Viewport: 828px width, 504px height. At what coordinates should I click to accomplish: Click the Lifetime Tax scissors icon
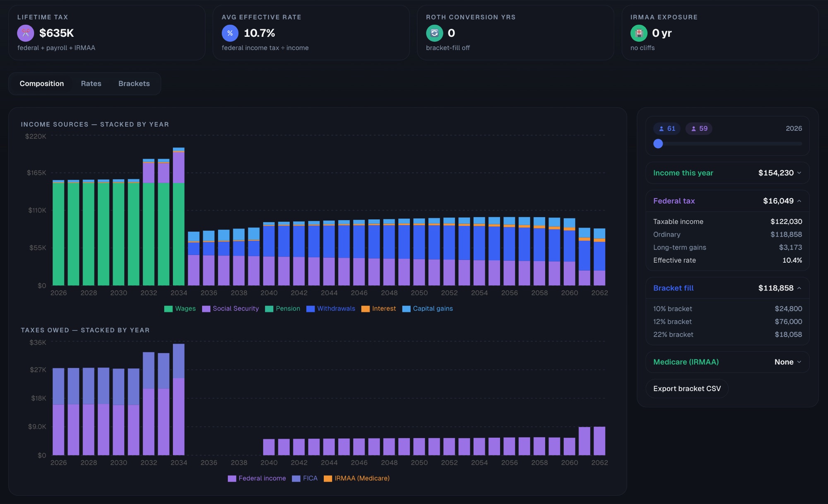pyautogui.click(x=26, y=33)
